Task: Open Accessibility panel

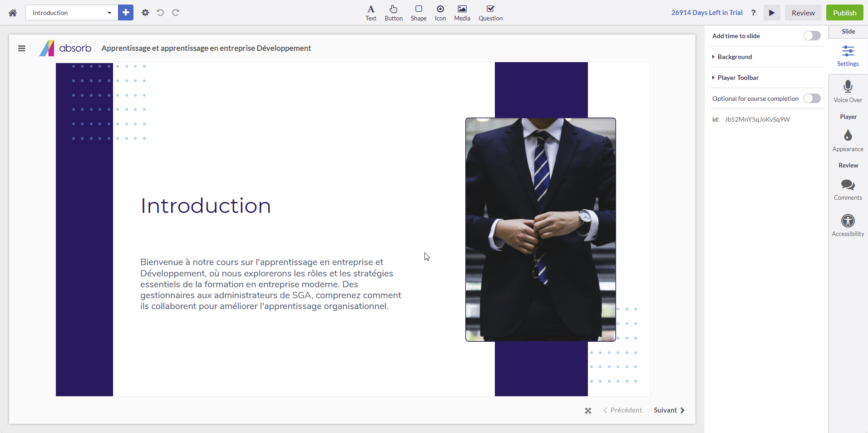Action: (x=848, y=225)
